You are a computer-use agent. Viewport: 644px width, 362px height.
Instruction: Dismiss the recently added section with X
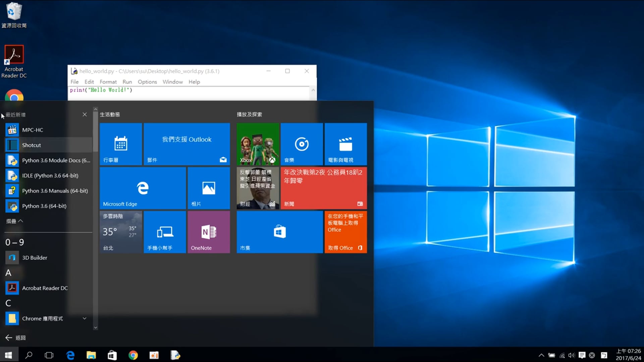[85, 115]
